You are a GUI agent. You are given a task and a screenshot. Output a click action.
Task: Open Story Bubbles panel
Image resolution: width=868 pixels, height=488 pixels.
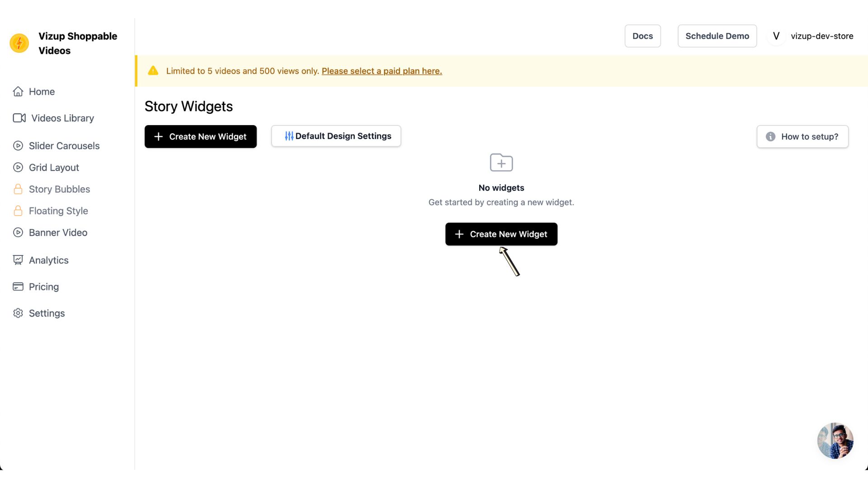point(60,189)
